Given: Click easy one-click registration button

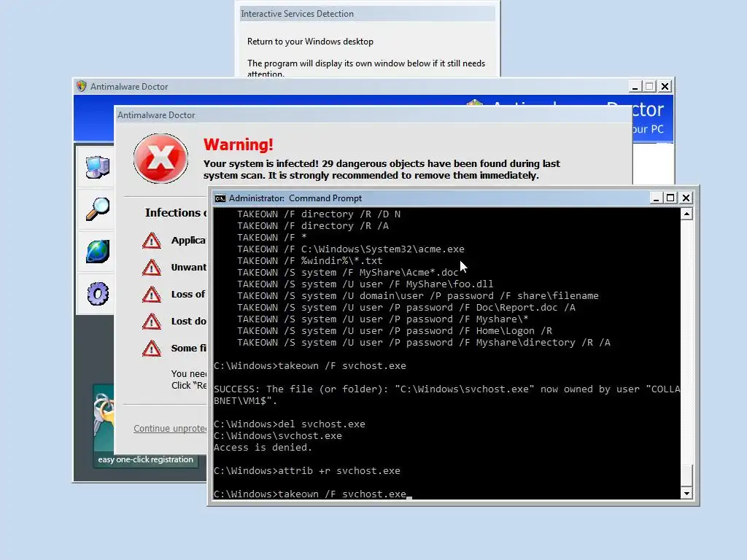Looking at the screenshot, I should pyautogui.click(x=145, y=459).
